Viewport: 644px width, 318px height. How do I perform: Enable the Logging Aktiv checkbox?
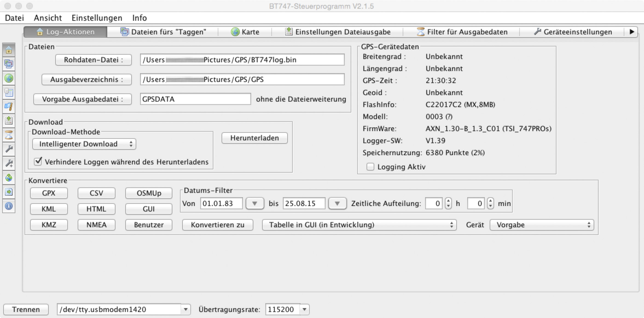point(370,167)
